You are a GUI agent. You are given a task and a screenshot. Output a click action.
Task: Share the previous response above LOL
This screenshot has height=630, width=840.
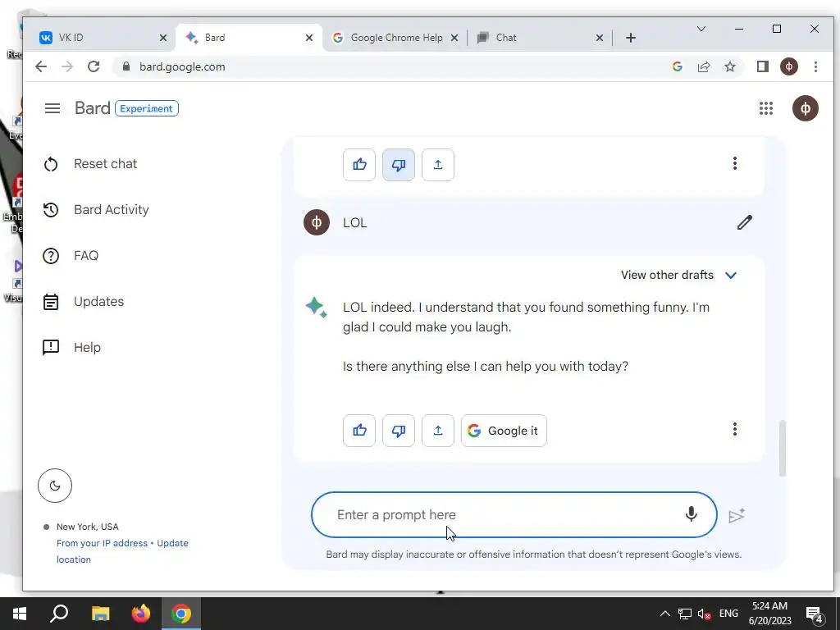click(438, 164)
